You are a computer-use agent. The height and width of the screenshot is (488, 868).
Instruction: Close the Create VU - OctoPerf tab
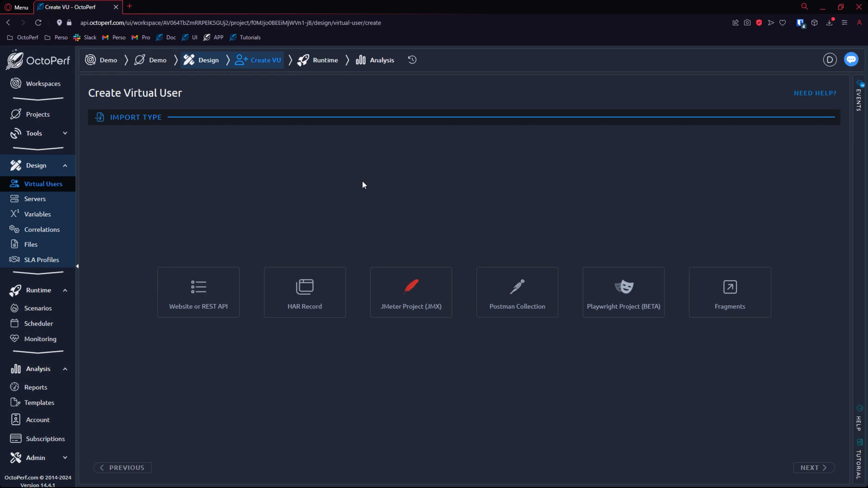coord(116,7)
